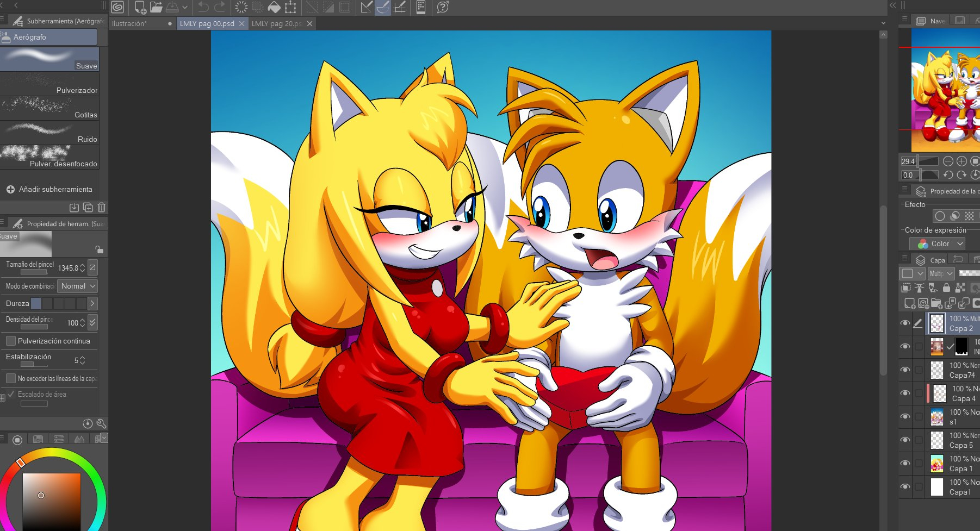Delete subtool with the trash icon
The height and width of the screenshot is (531, 980).
[x=101, y=208]
